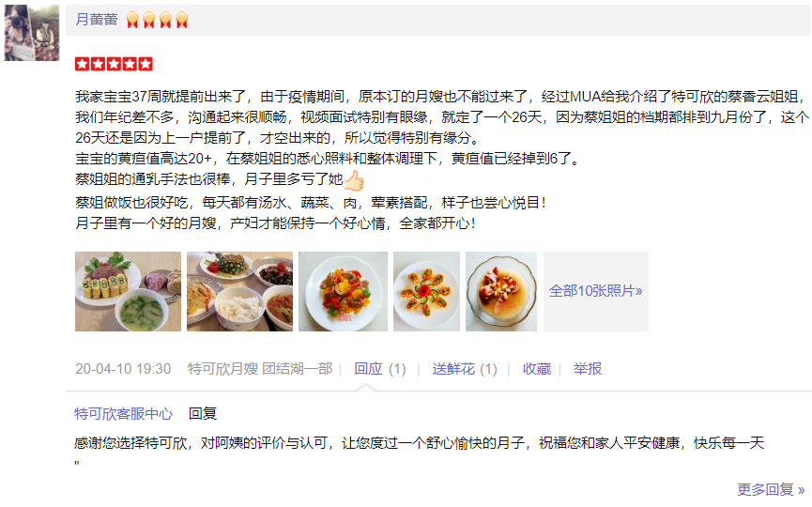Click 收藏 to bookmark this review
The image size is (812, 507).
(537, 369)
